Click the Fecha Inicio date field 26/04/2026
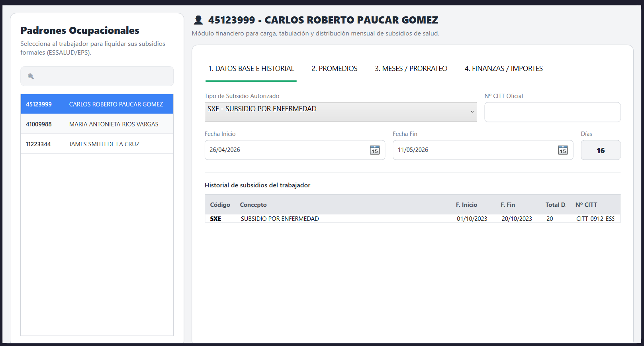The image size is (644, 346). (x=295, y=150)
